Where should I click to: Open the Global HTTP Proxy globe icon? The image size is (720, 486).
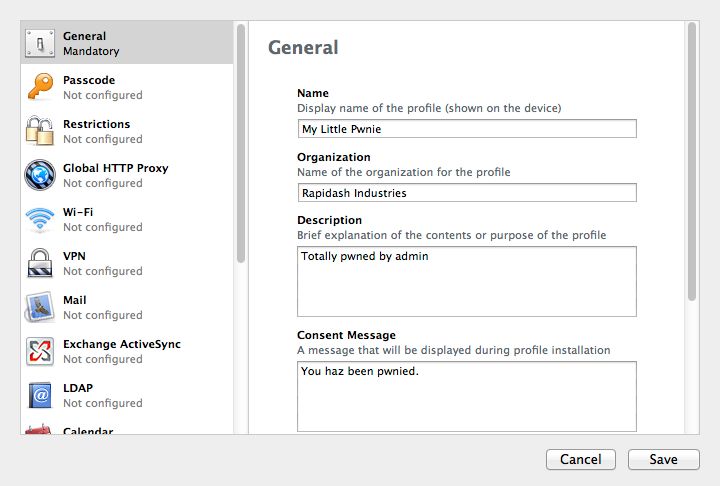(x=40, y=175)
